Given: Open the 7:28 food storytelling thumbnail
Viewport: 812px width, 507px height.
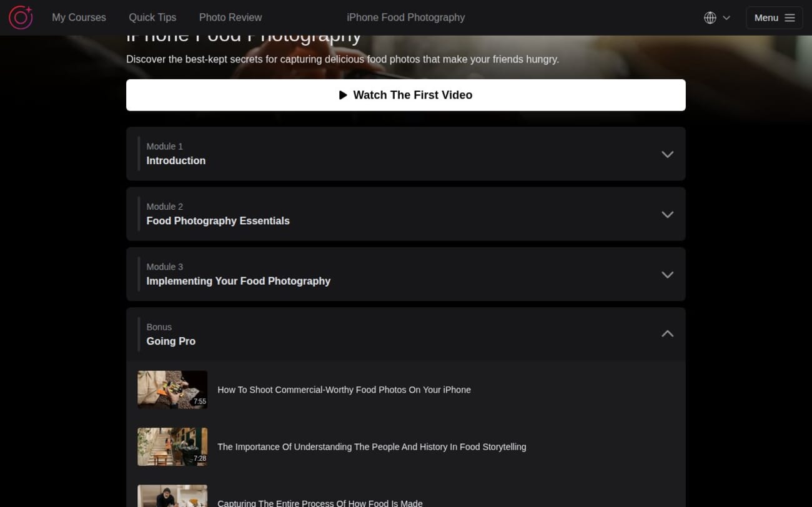Looking at the screenshot, I should click(x=172, y=446).
